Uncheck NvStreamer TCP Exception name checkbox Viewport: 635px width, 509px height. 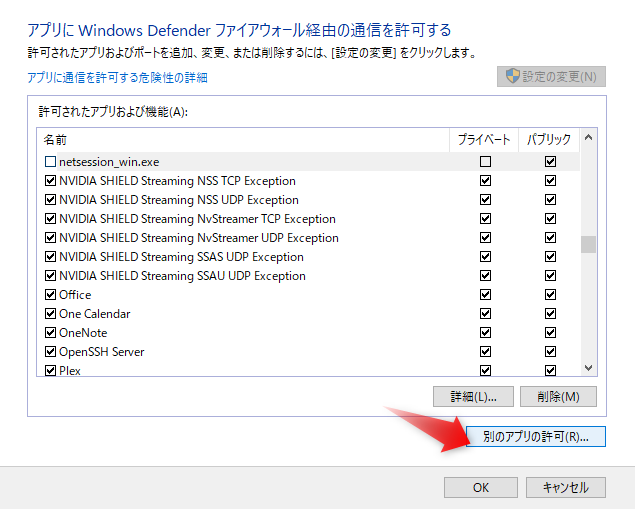(50, 219)
